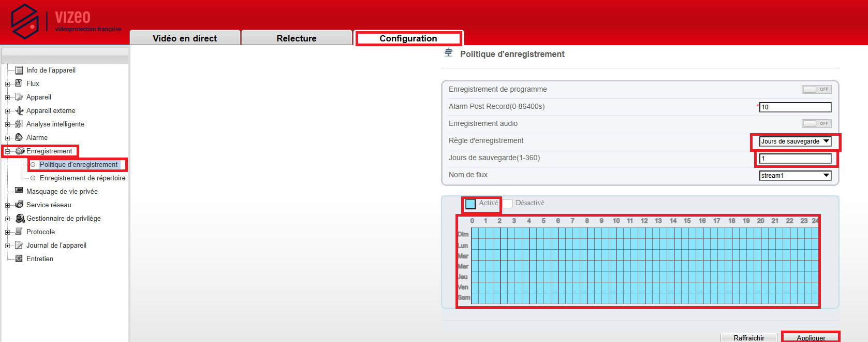Click the Appareil externe icon

tap(19, 110)
